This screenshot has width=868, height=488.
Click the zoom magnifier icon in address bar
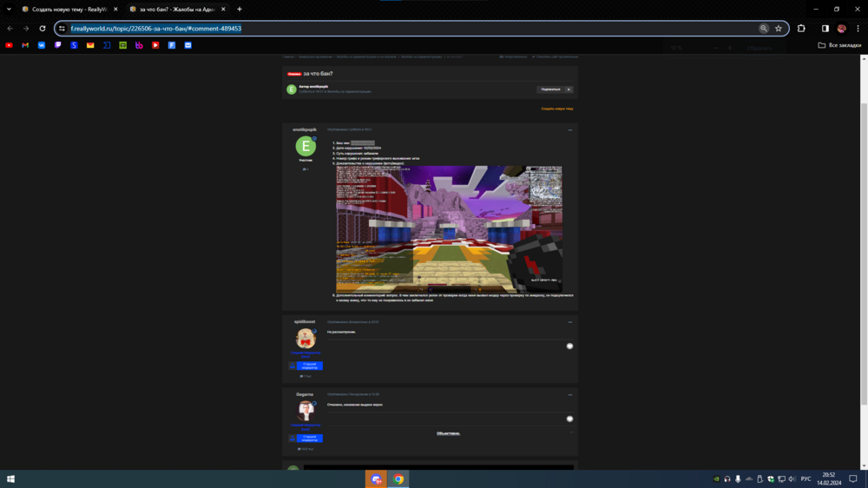click(x=763, y=29)
